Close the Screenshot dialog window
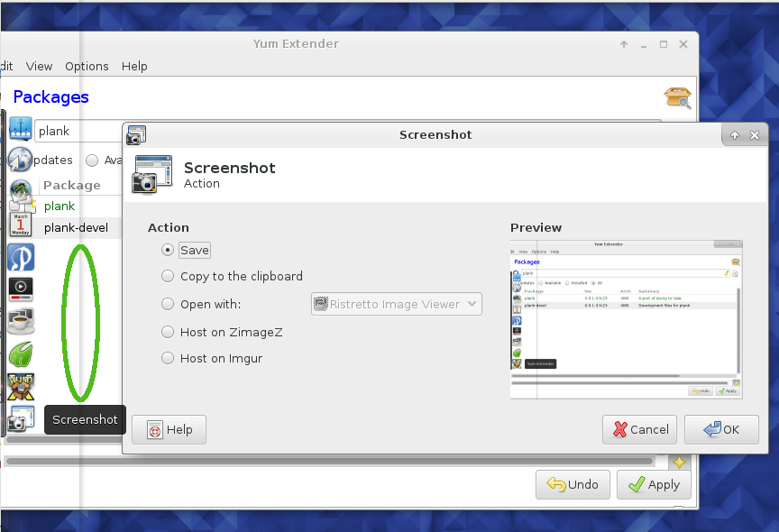The width and height of the screenshot is (779, 532). pos(755,135)
